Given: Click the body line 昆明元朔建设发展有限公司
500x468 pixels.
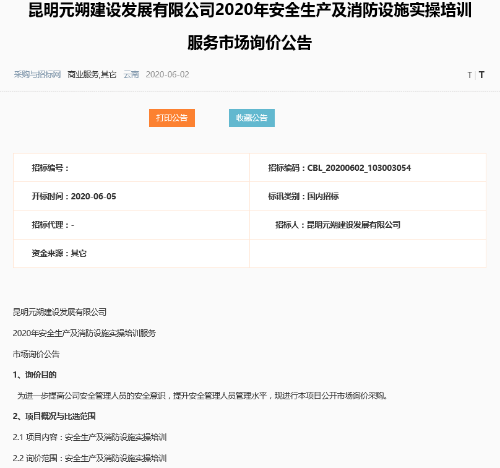Looking at the screenshot, I should click(x=60, y=312).
